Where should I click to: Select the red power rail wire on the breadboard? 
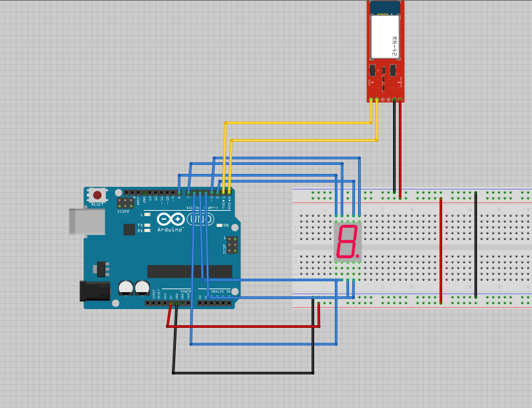point(442,249)
